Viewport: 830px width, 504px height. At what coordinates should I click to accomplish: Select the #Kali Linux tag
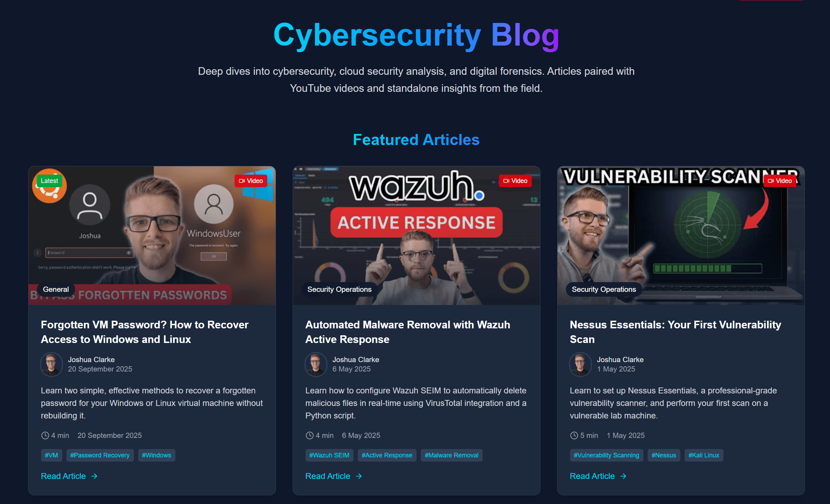pyautogui.click(x=704, y=455)
